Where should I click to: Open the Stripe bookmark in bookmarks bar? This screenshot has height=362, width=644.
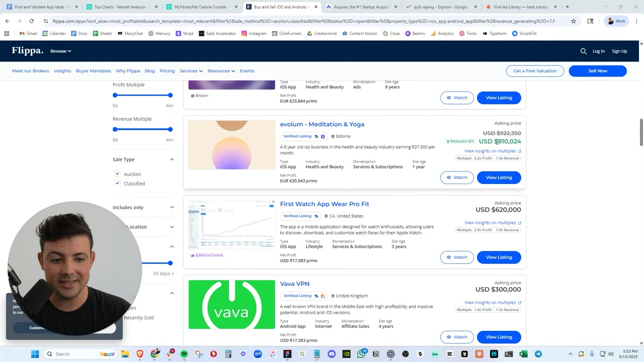184,34
